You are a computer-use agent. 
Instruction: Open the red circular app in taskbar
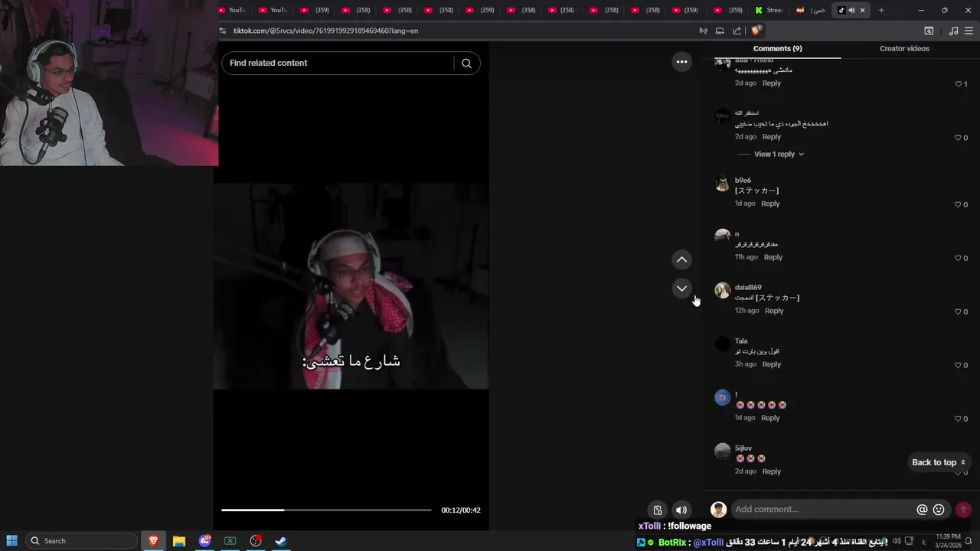(256, 541)
